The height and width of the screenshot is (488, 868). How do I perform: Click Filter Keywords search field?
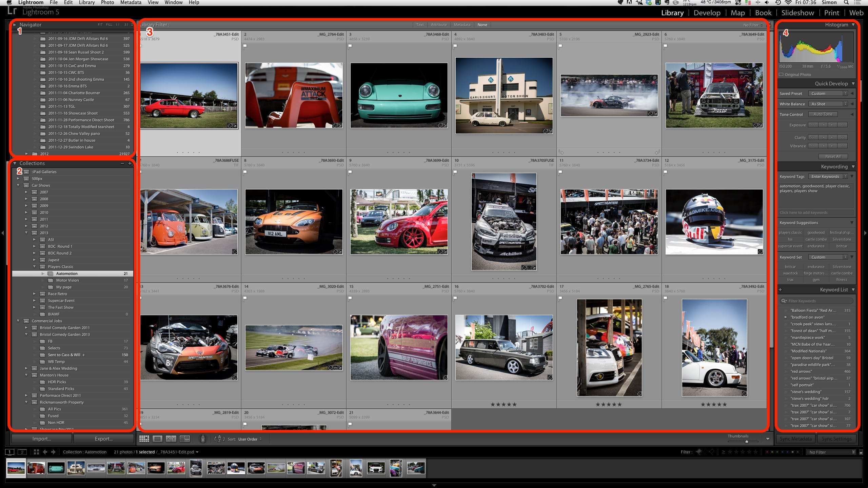816,301
